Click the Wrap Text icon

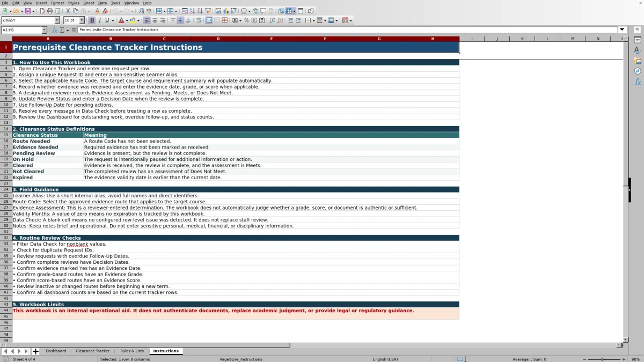coord(199,20)
